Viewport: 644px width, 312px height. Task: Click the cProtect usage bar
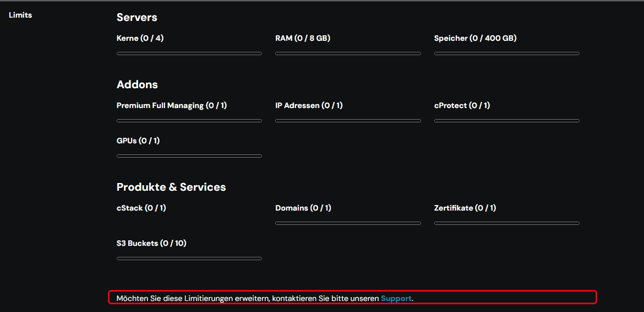pos(507,121)
